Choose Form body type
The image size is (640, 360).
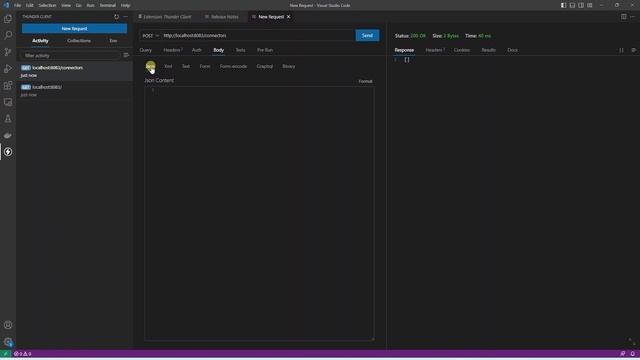[205, 66]
